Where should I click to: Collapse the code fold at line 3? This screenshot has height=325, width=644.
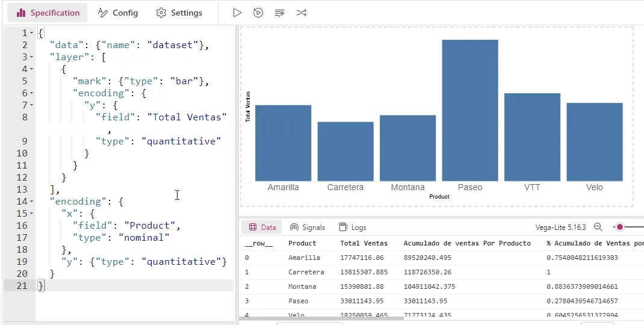[x=32, y=57]
